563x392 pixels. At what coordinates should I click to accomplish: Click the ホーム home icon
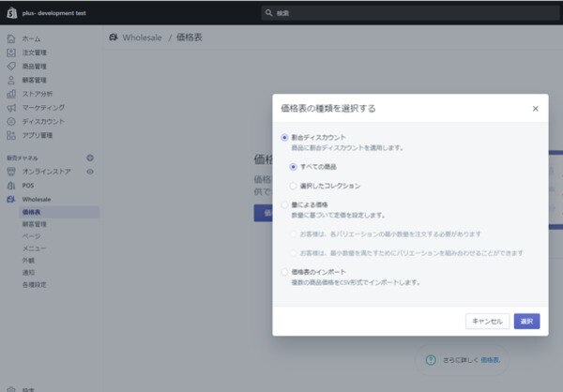[x=11, y=38]
